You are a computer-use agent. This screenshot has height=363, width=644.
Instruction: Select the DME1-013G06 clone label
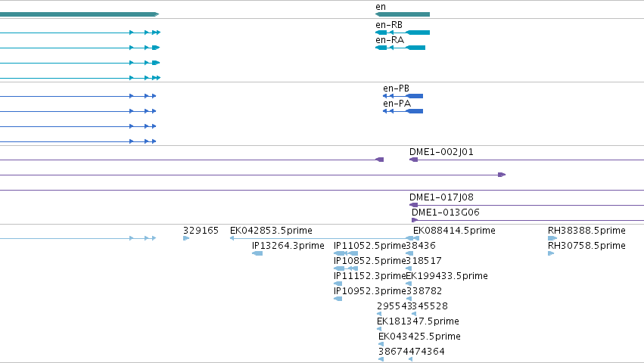pyautogui.click(x=446, y=213)
